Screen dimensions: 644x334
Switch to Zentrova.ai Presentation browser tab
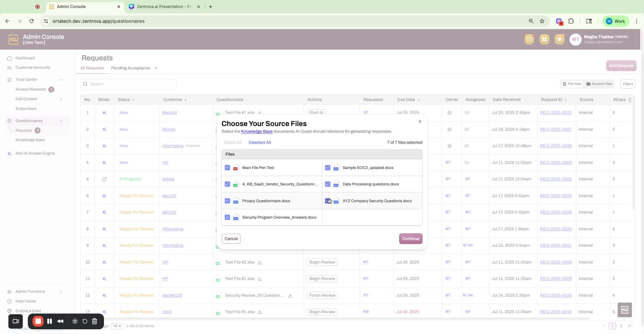[x=165, y=7]
